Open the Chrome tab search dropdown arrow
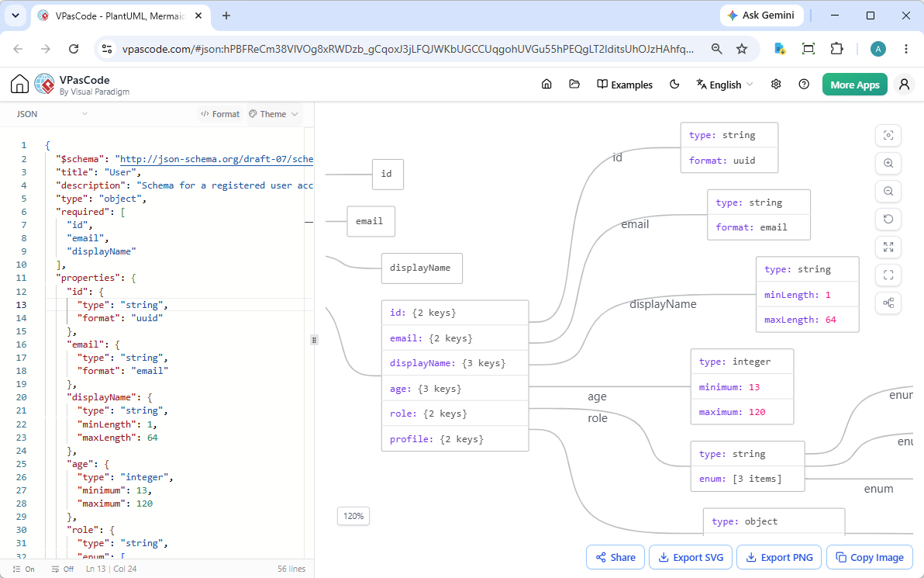This screenshot has width=924, height=578. (x=16, y=16)
